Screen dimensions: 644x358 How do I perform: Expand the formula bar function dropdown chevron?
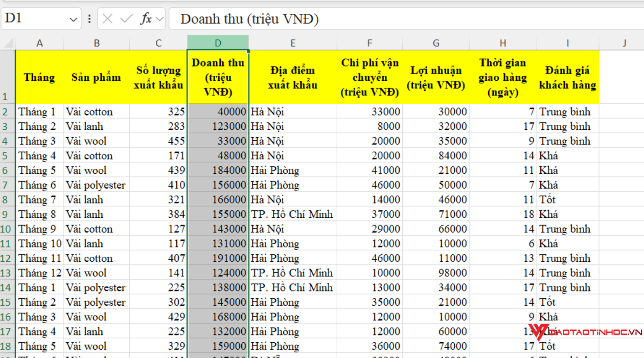159,19
